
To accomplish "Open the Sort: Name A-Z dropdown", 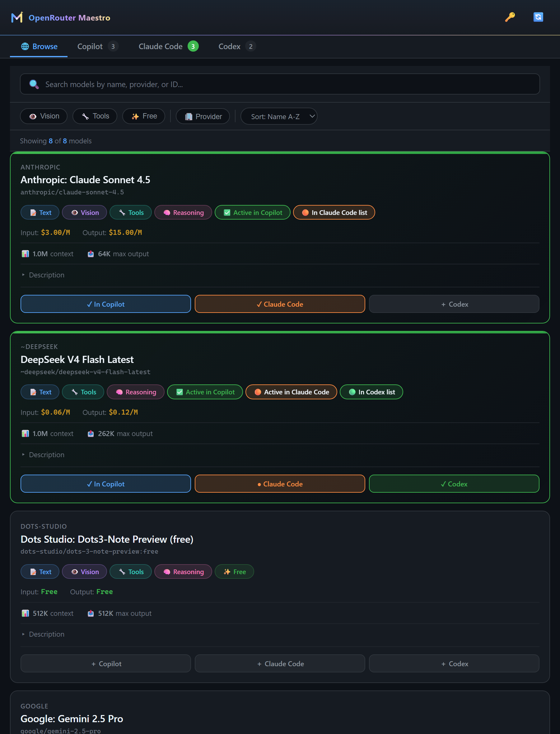I will 279,117.
